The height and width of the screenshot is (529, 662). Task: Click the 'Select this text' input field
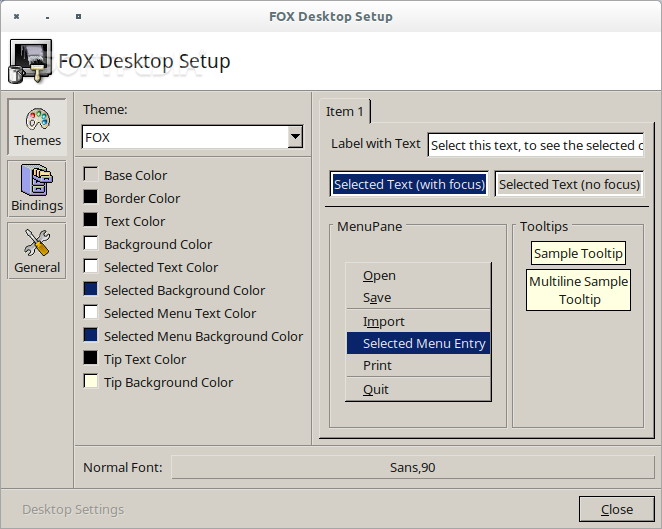click(536, 145)
